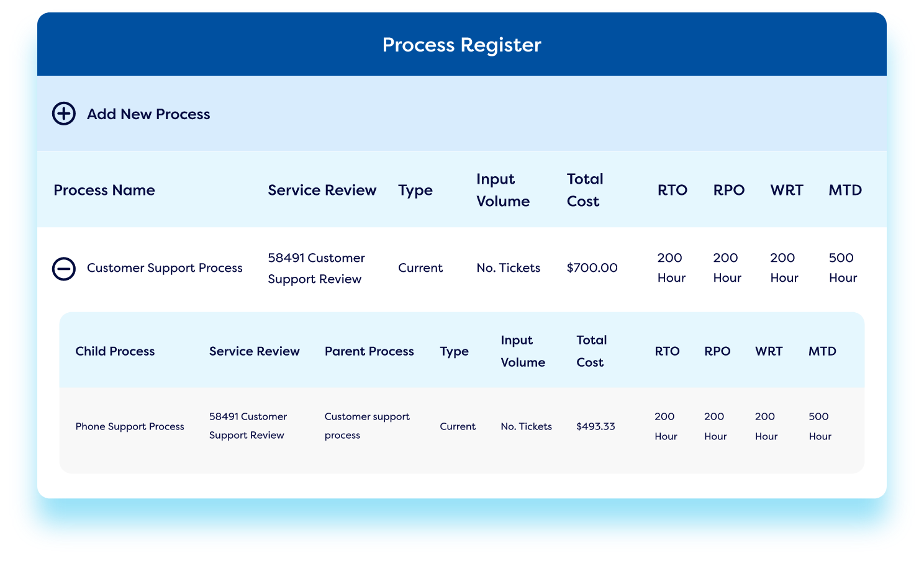
Task: Click 58491 Customer Support Review in Phone Support row
Action: [248, 426]
